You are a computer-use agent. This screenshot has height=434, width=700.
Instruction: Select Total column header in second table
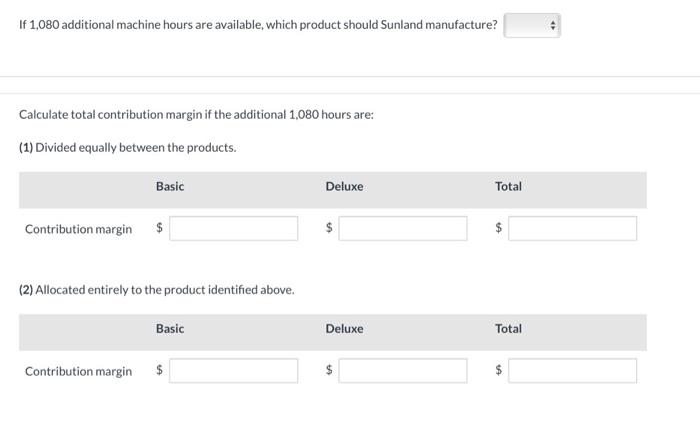(508, 329)
